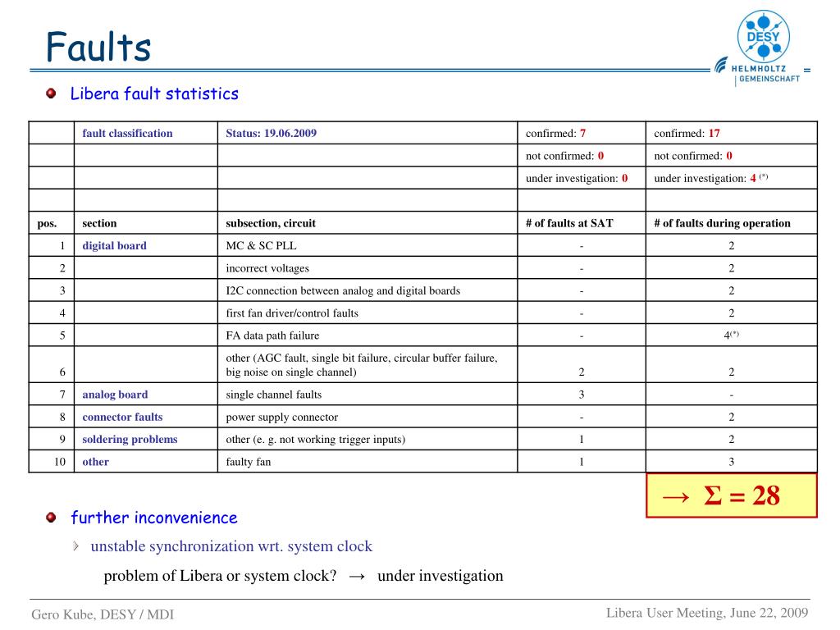840x630 pixels.
Task: Click position number 7 cell
Action: coord(52,395)
